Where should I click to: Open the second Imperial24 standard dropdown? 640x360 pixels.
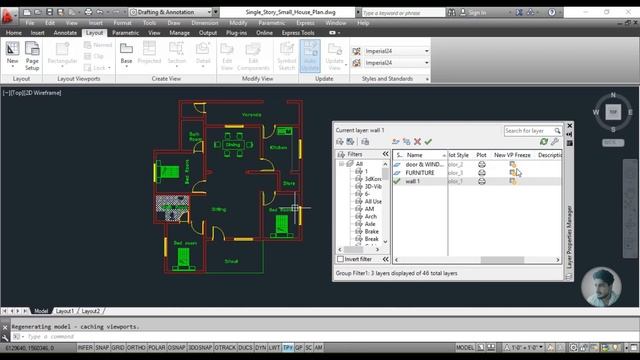(427, 63)
